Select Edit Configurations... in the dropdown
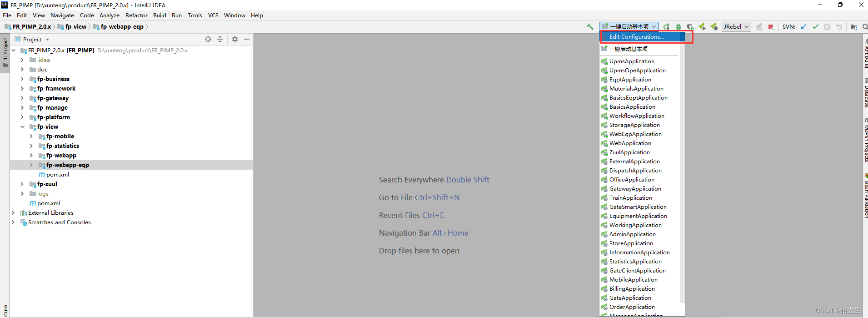 coord(643,37)
